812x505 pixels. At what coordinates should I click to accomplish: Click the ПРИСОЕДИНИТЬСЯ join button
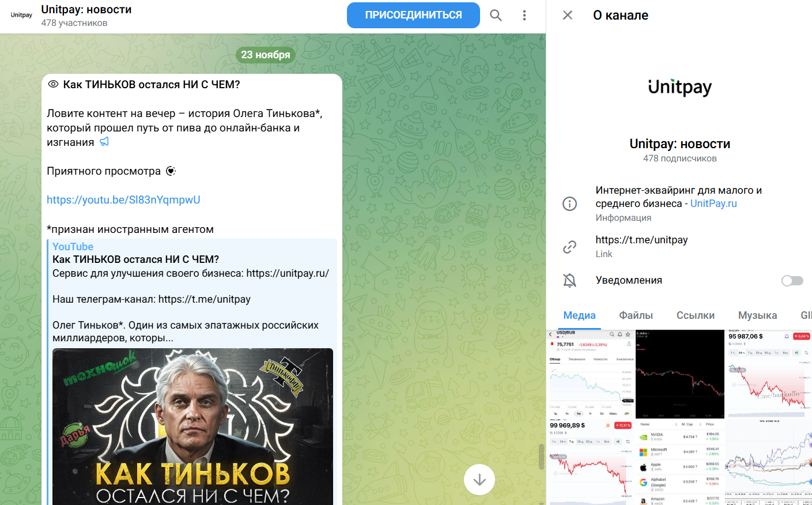pos(413,15)
